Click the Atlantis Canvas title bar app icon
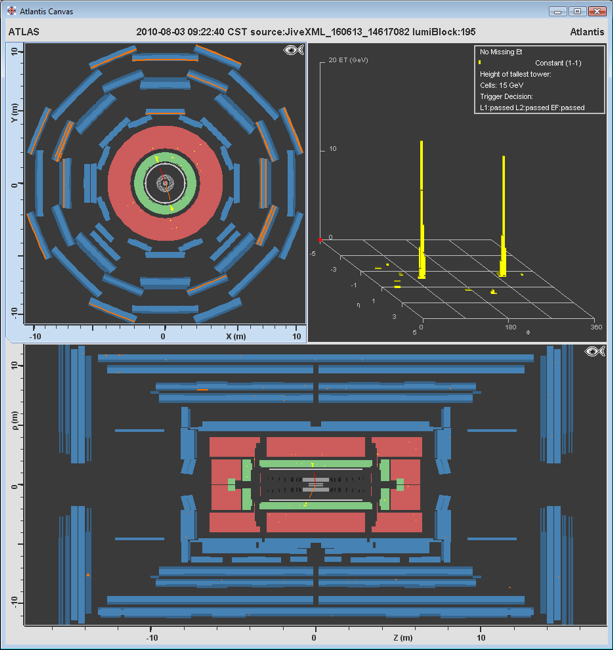The width and height of the screenshot is (613, 650). pos(11,12)
